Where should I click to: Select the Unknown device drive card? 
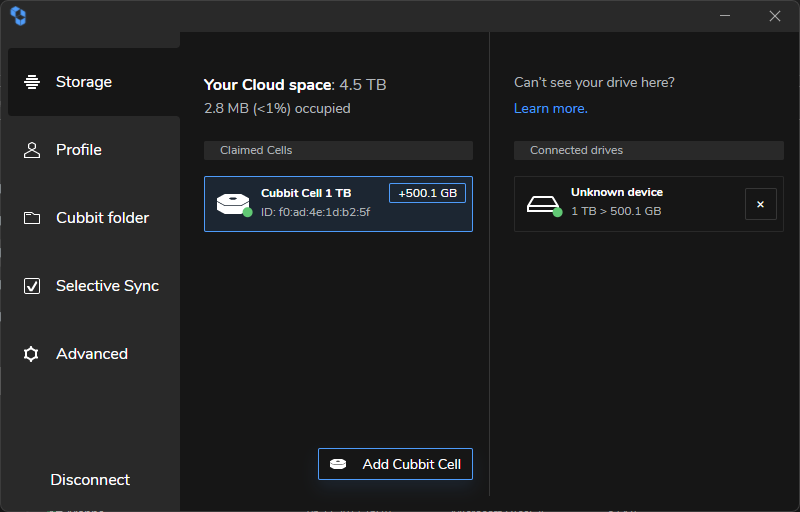tap(648, 204)
